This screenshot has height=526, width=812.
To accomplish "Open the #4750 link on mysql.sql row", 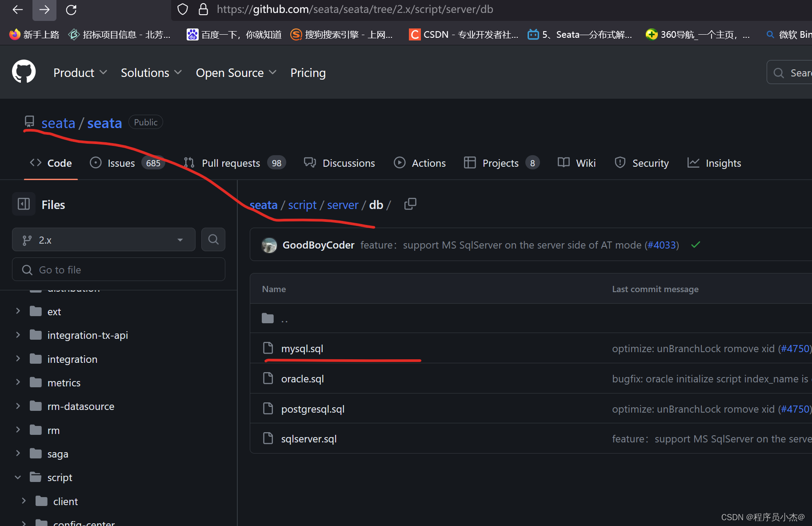I will (795, 349).
